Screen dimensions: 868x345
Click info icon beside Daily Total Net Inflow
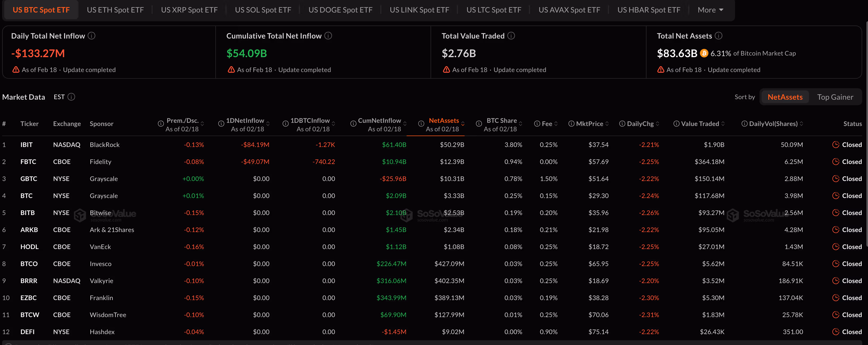coord(91,36)
